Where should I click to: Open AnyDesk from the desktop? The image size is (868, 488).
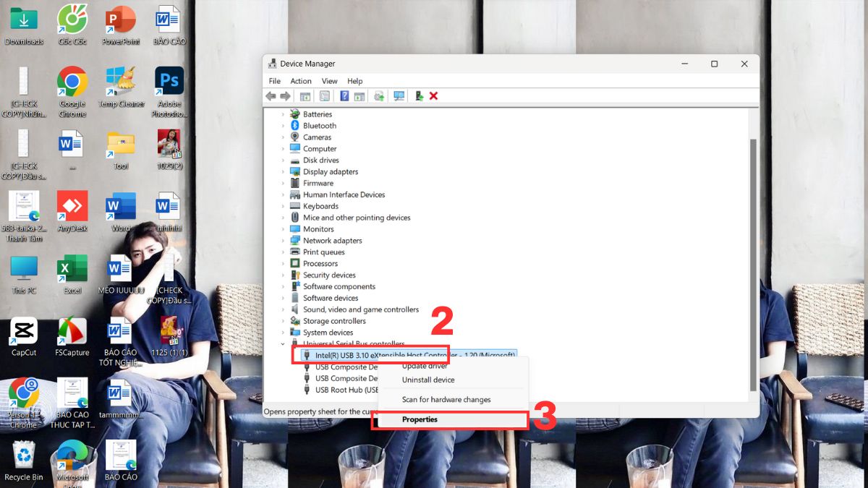[72, 206]
